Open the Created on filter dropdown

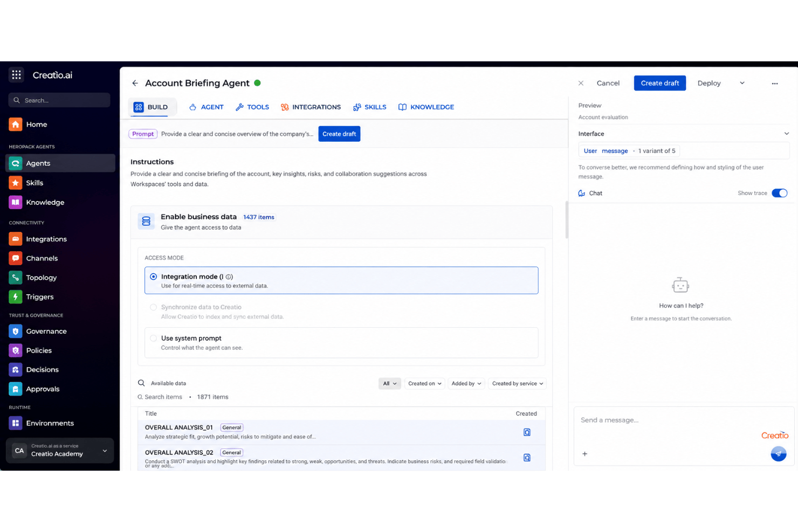[x=425, y=384]
